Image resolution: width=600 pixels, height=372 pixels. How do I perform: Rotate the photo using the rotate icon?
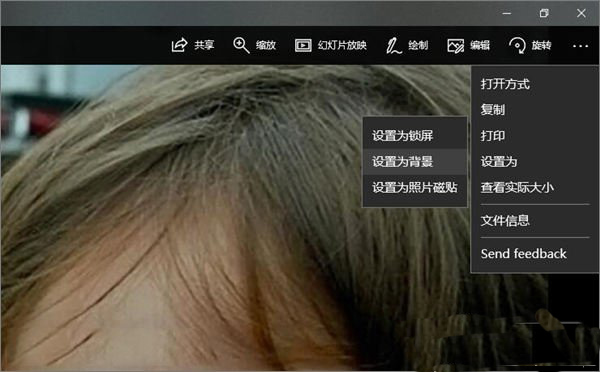click(517, 46)
